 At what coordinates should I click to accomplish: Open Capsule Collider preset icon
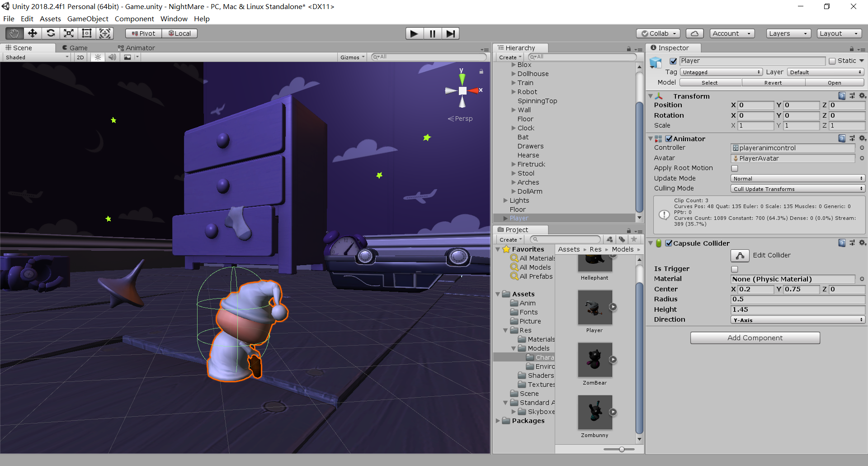[x=852, y=243]
